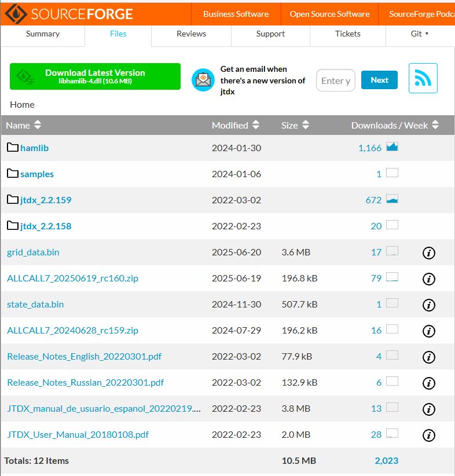
Task: Click the Next button
Action: (x=379, y=80)
